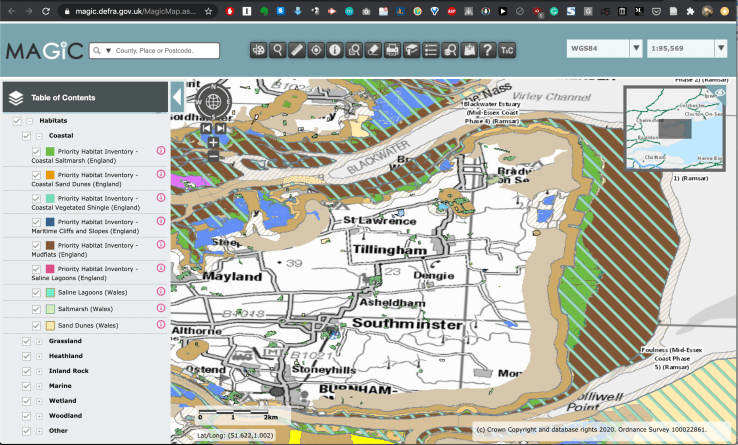Uncheck Mudflats (England) layer checkbox

[36, 246]
